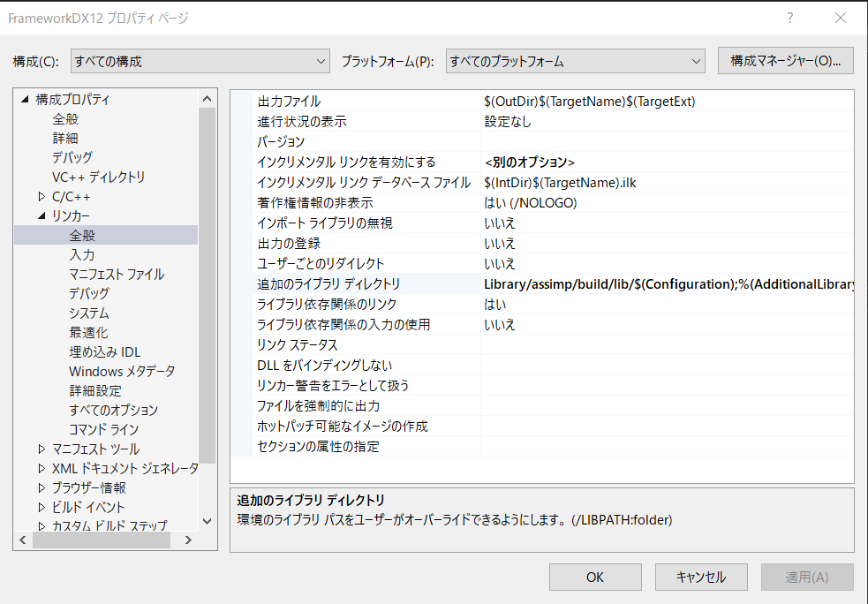This screenshot has height=604, width=868.
Task: Open 構成マネージャー configuration manager
Action: [785, 60]
